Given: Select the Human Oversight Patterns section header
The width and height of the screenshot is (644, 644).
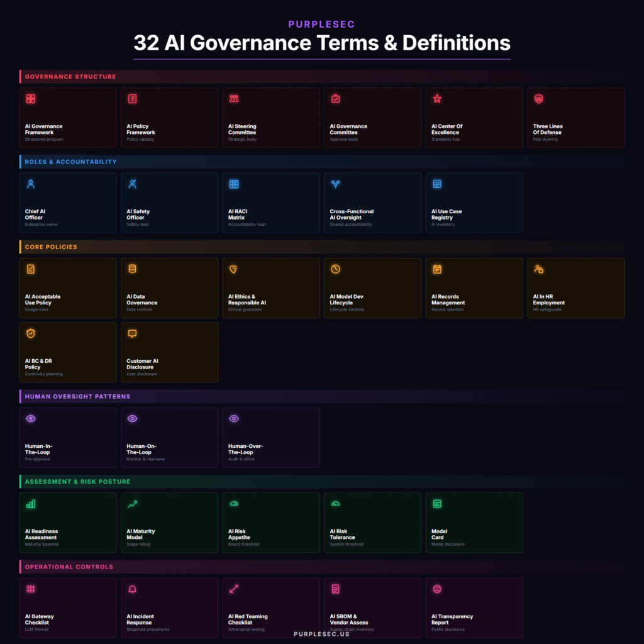Looking at the screenshot, I should coord(322,396).
